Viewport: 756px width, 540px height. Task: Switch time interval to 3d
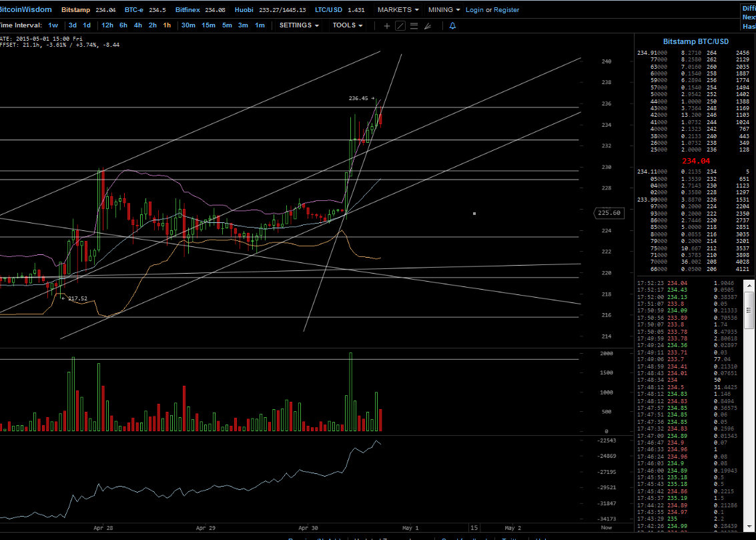pos(72,25)
